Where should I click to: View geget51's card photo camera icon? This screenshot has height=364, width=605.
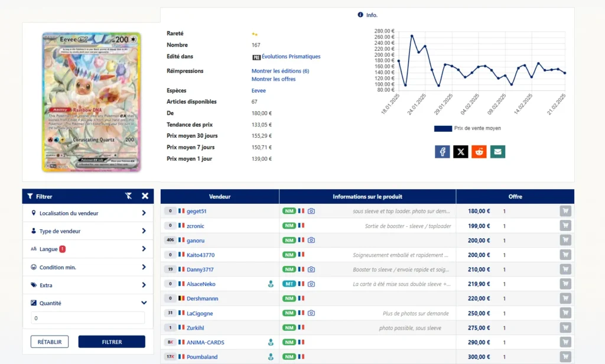(311, 211)
